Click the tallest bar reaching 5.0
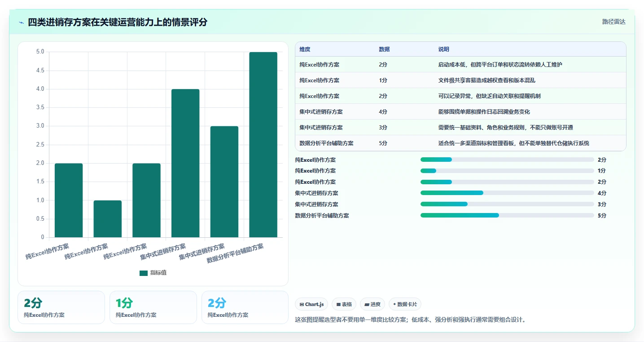 pyautogui.click(x=263, y=145)
